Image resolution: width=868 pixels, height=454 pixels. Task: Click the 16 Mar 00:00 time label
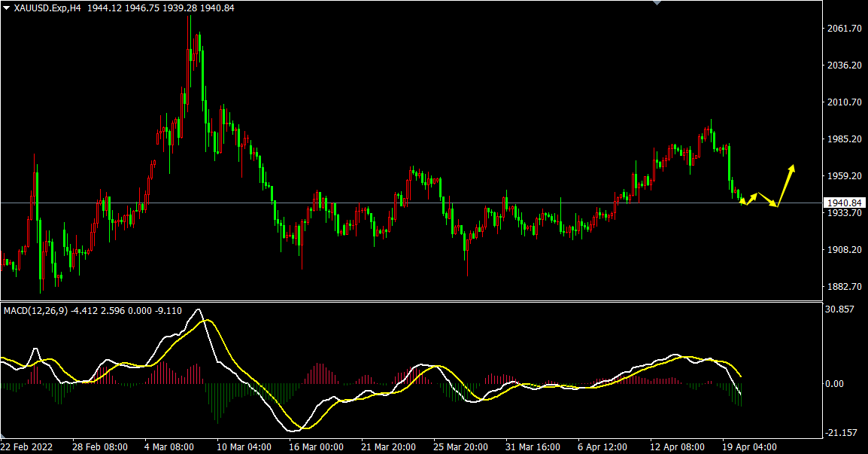317,446
